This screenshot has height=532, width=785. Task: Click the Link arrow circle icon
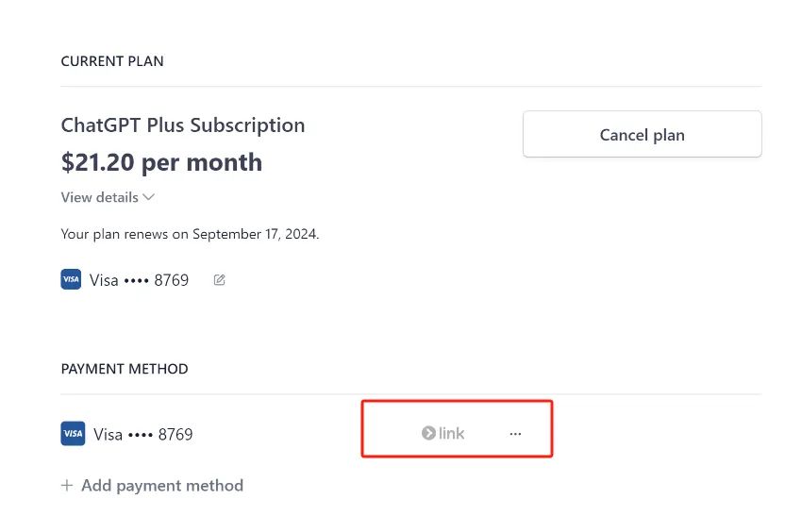click(428, 434)
